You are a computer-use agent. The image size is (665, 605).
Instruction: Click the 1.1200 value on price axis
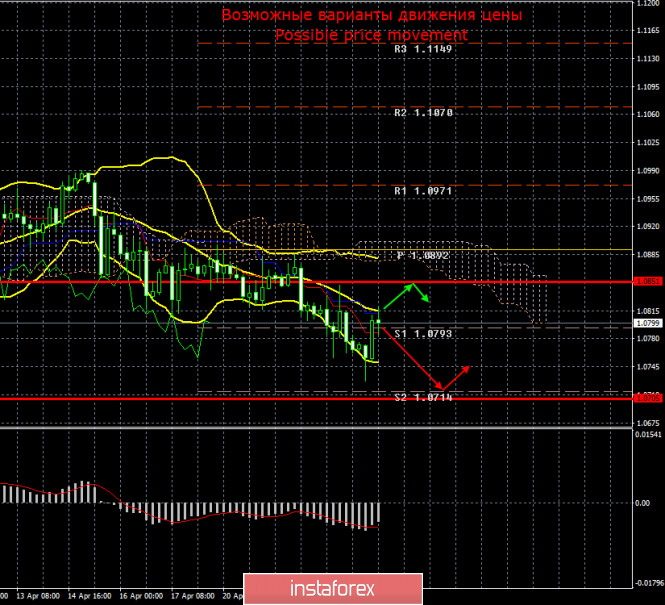click(648, 3)
